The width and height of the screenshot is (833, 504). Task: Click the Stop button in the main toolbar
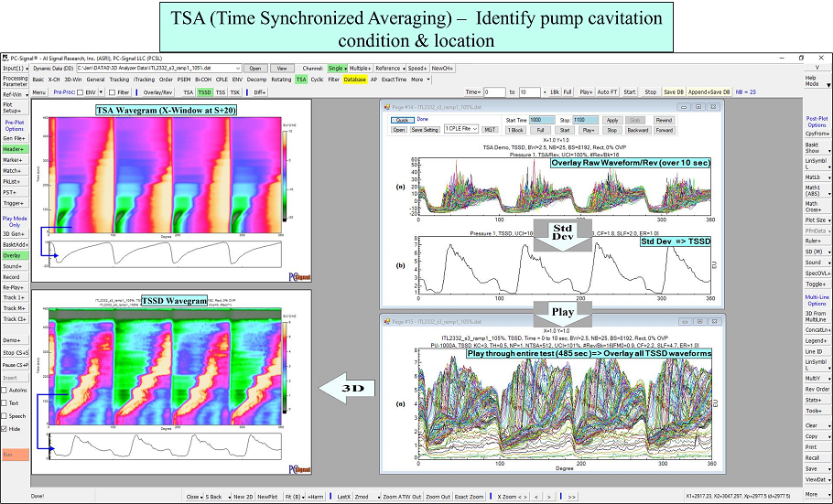pyautogui.click(x=650, y=92)
